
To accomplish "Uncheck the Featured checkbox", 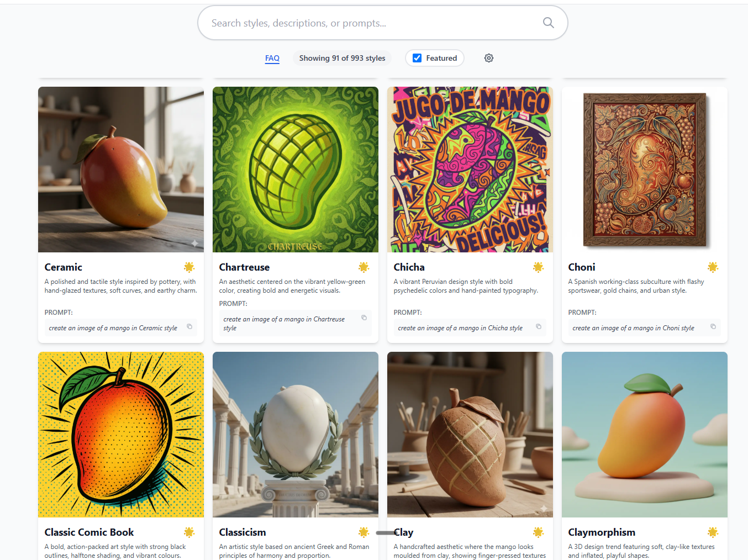I will point(418,58).
